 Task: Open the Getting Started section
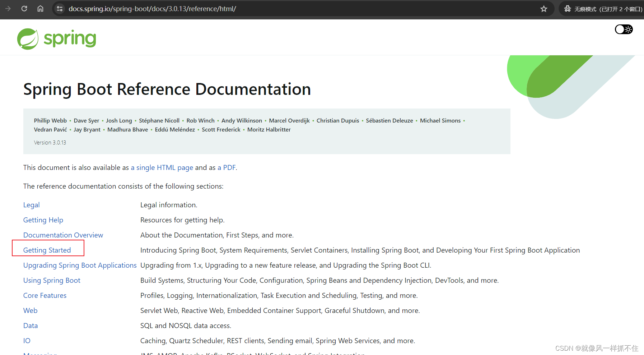(47, 250)
